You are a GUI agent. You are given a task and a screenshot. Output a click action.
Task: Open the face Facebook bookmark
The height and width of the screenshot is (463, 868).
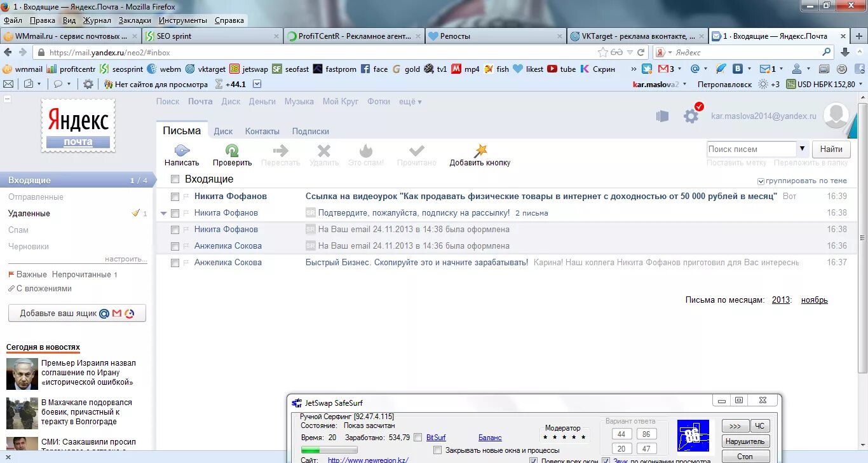tap(374, 69)
